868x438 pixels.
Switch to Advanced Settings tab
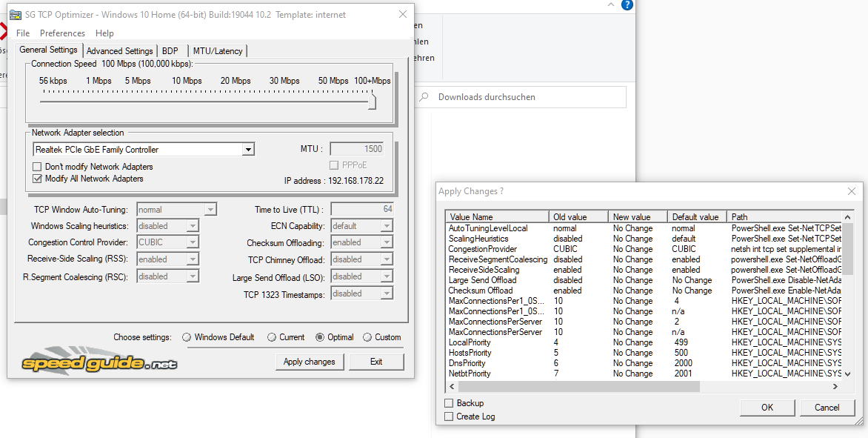pos(119,51)
